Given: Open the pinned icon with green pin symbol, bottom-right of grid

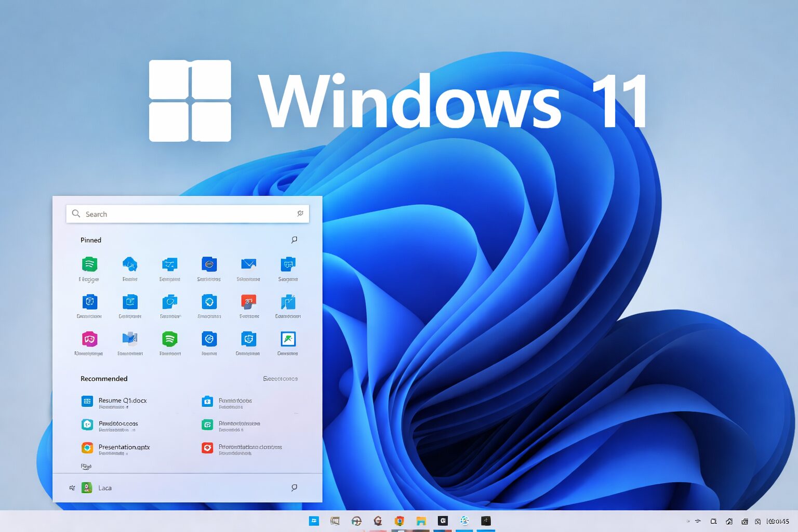Looking at the screenshot, I should pyautogui.click(x=288, y=340).
